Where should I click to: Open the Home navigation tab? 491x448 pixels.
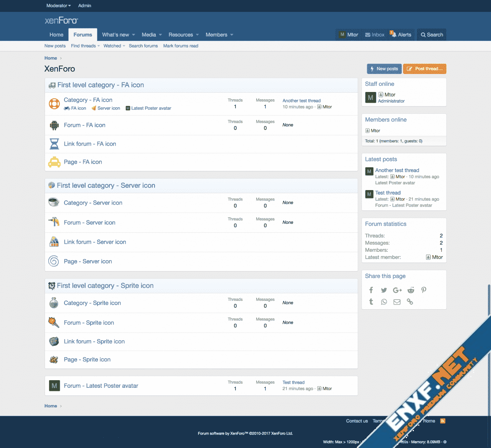[x=56, y=35]
